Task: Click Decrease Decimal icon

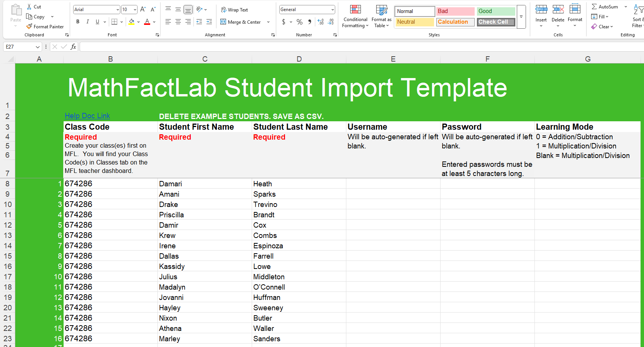Action: point(331,22)
